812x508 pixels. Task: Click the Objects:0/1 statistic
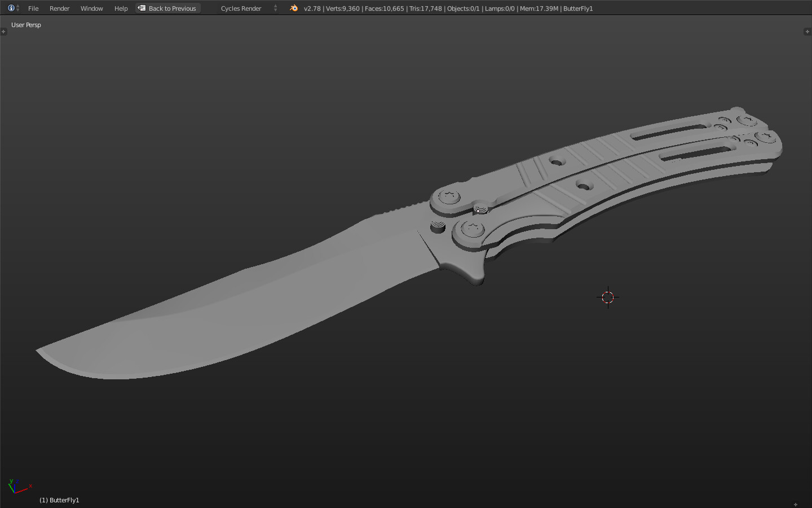(463, 8)
